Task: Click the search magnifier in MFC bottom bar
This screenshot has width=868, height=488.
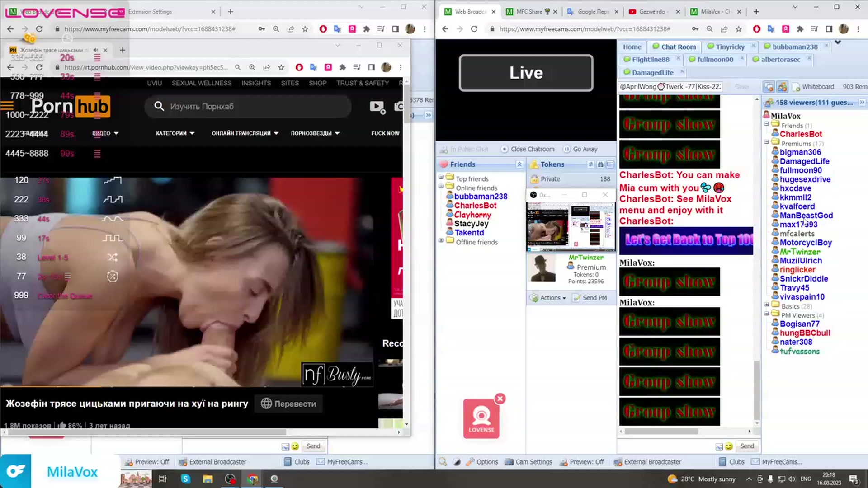Action: 443,462
